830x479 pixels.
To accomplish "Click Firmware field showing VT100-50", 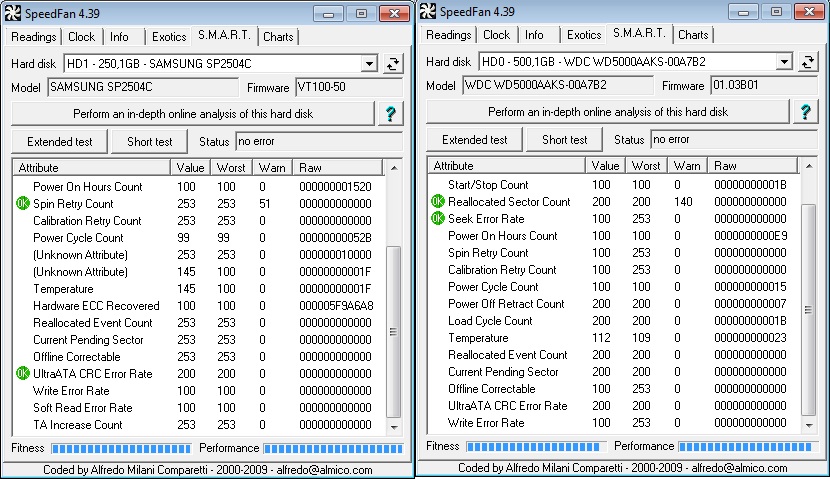I will pyautogui.click(x=349, y=87).
